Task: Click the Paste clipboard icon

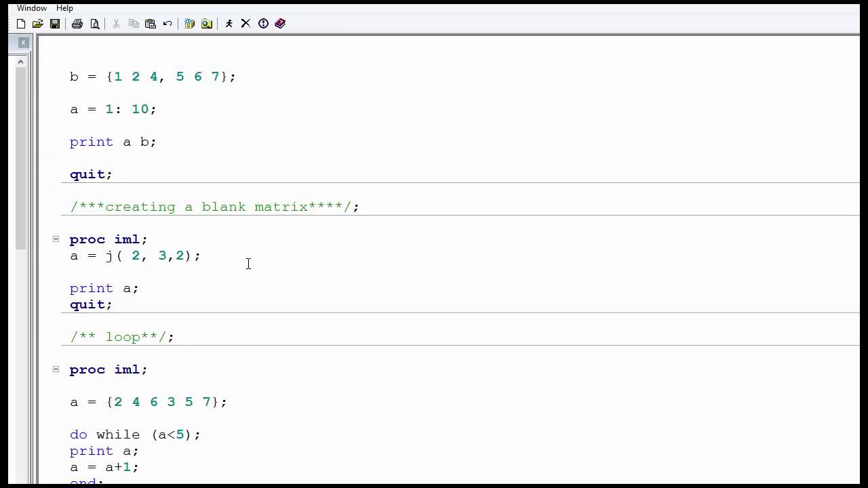Action: [x=151, y=24]
